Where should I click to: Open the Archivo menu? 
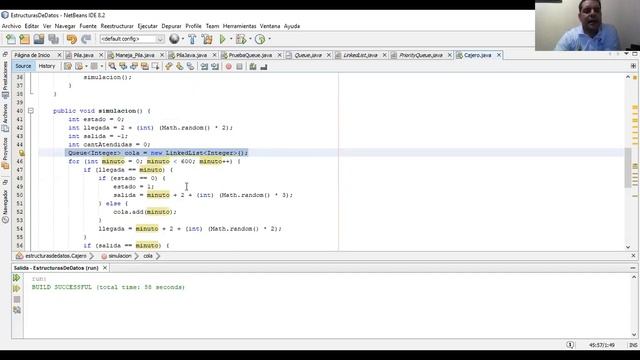tap(11, 26)
